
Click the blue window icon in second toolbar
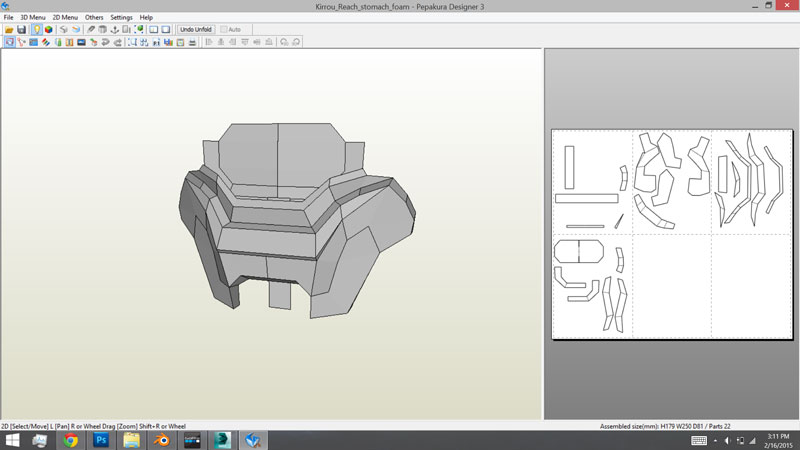(x=34, y=42)
